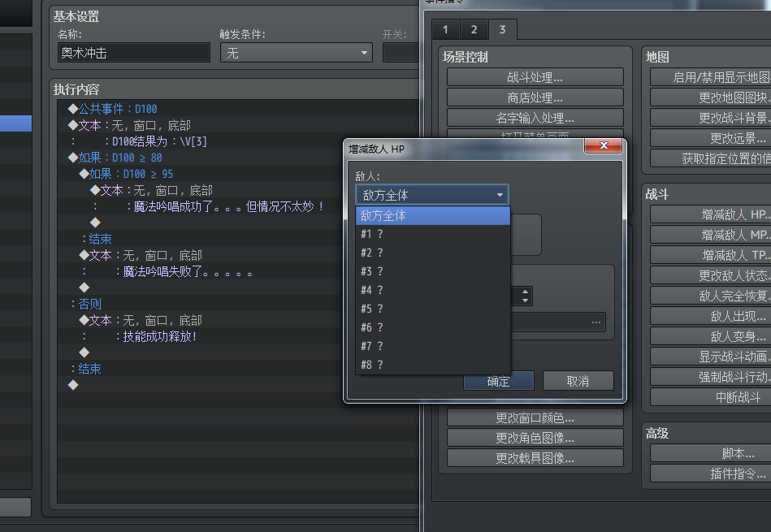Select event command tab 3

[503, 29]
